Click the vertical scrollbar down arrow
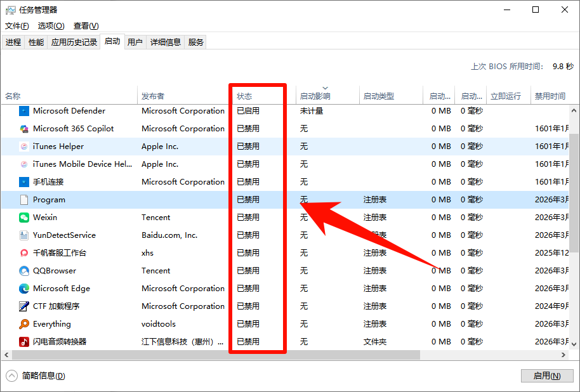580x392 pixels. [x=574, y=344]
